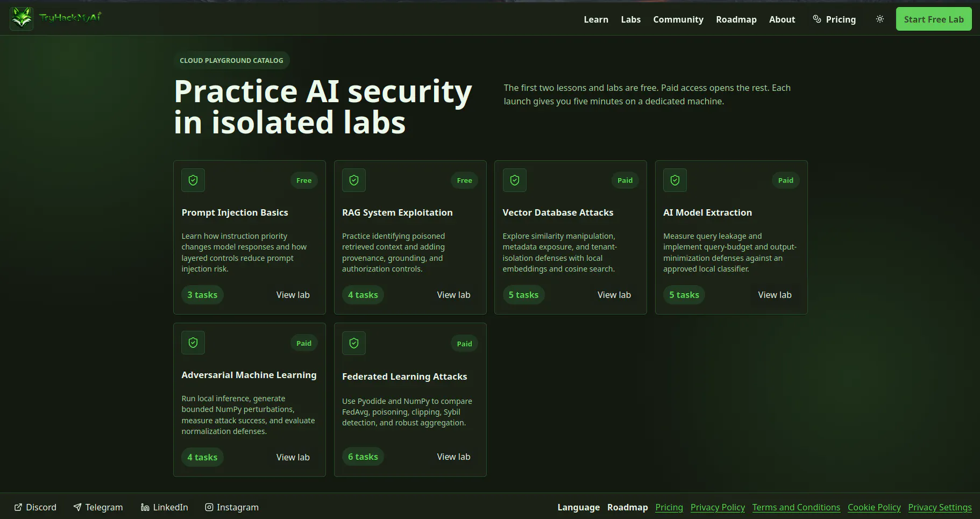Open the LinkedIn footer link
The width and height of the screenshot is (980, 519).
point(165,507)
